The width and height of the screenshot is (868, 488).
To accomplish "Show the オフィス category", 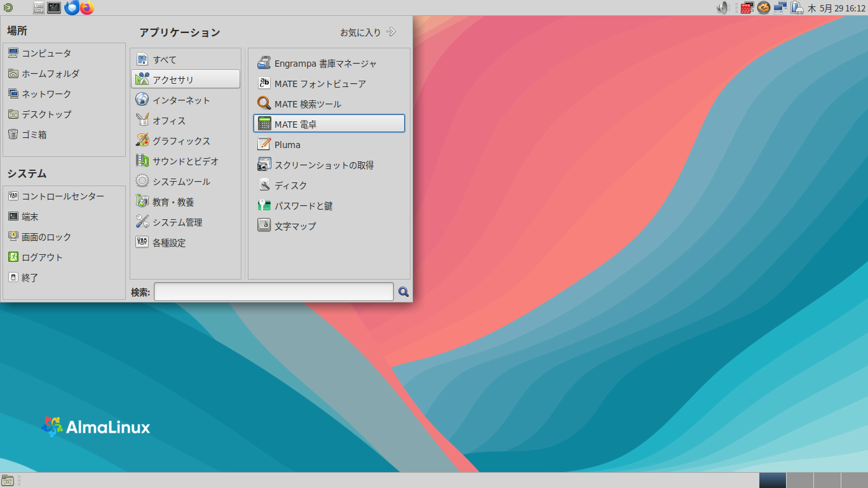I will (186, 121).
